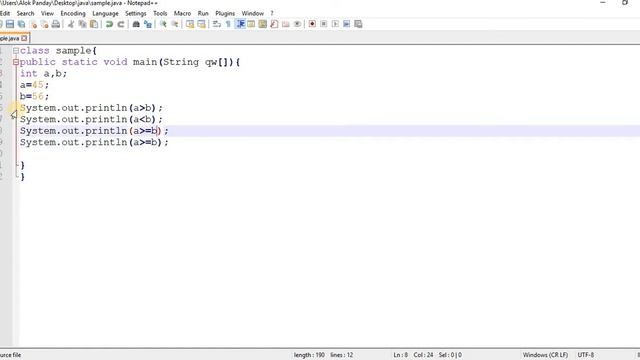Open Folder as Workspace icon
The height and width of the screenshot is (360, 640).
tap(286, 24)
